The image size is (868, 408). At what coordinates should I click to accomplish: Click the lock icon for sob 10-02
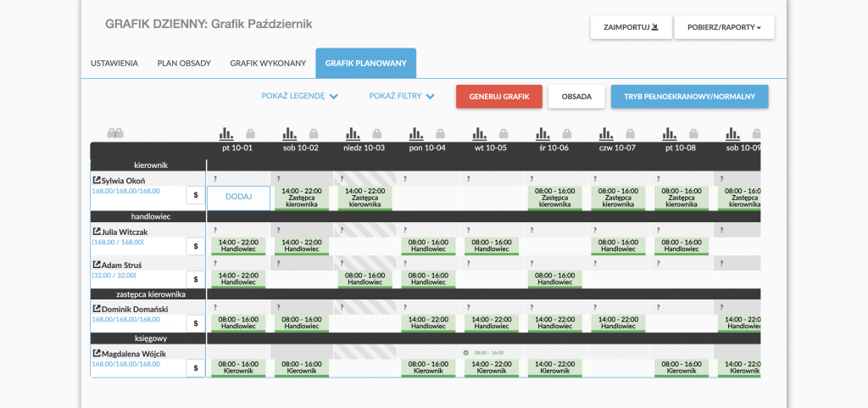pos(314,133)
